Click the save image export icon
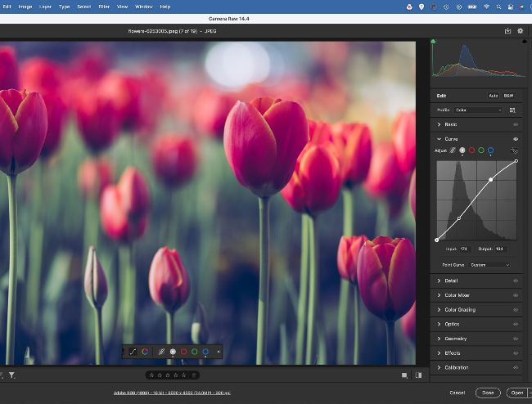 (507, 31)
